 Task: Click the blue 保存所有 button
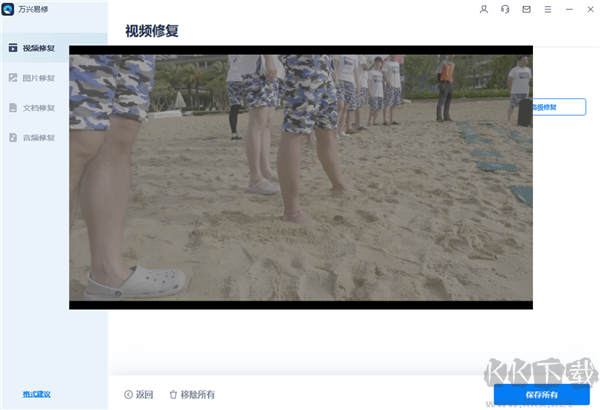pos(541,395)
